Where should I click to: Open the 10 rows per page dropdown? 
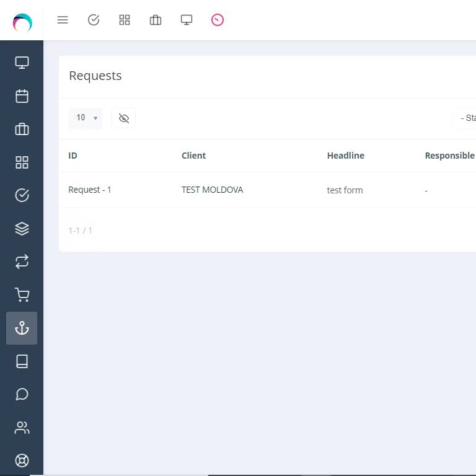[x=86, y=118]
